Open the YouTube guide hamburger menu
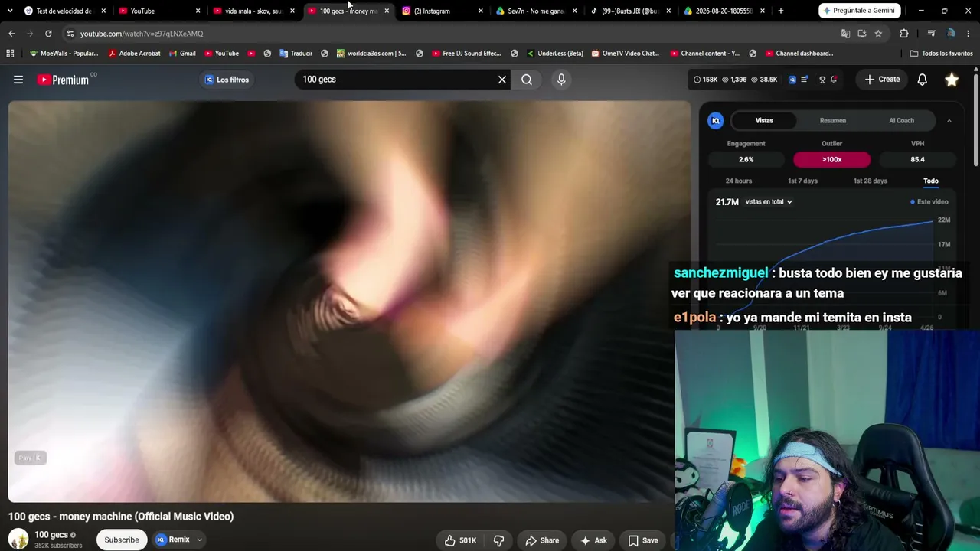 tap(18, 80)
